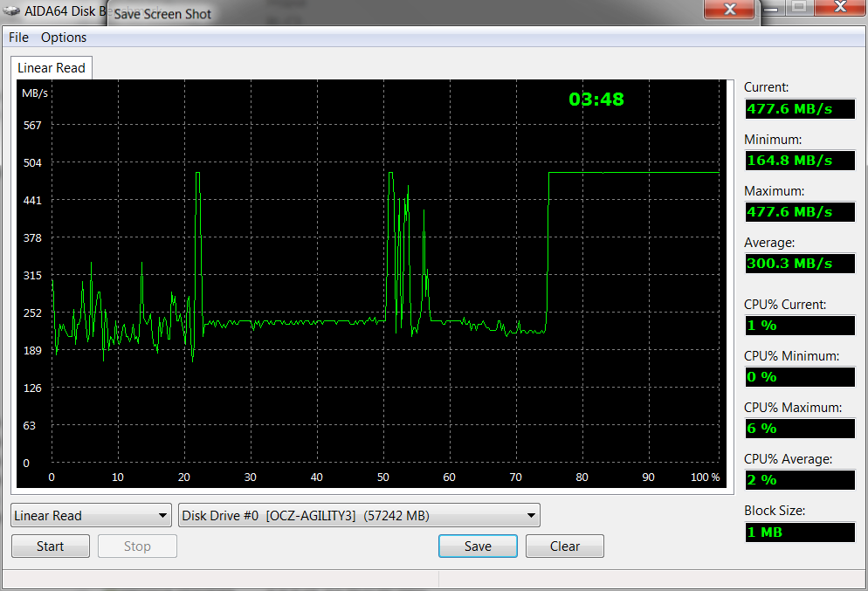Click the Save button
The image size is (868, 591).
click(478, 546)
